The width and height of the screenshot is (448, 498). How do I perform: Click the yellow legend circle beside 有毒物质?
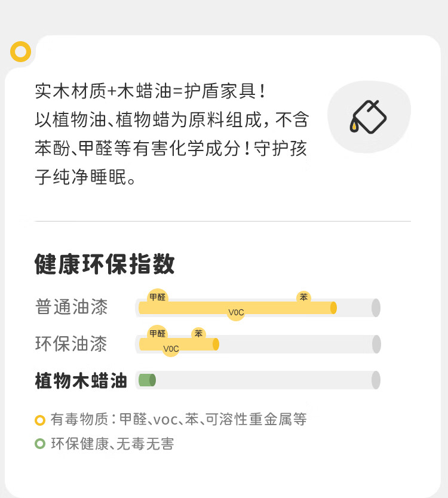40,420
